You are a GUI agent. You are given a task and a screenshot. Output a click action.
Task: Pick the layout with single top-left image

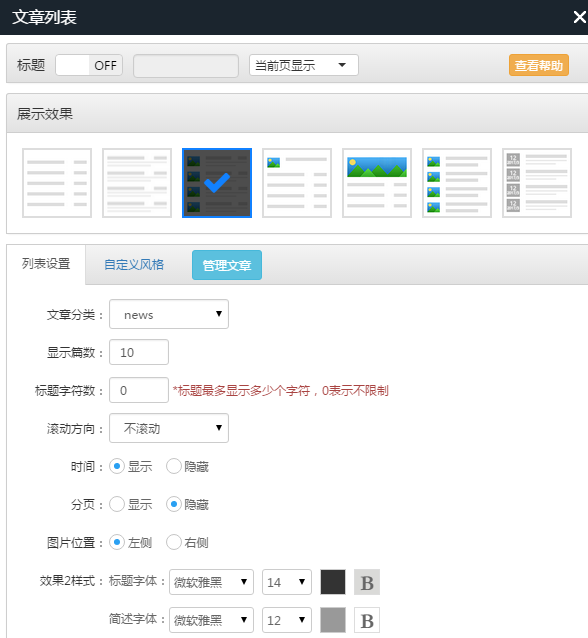coord(297,183)
